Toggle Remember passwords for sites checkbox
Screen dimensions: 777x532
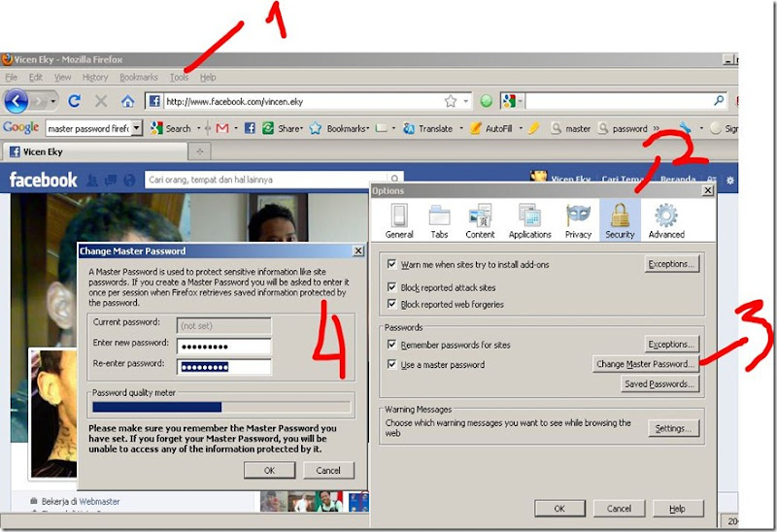click(391, 345)
